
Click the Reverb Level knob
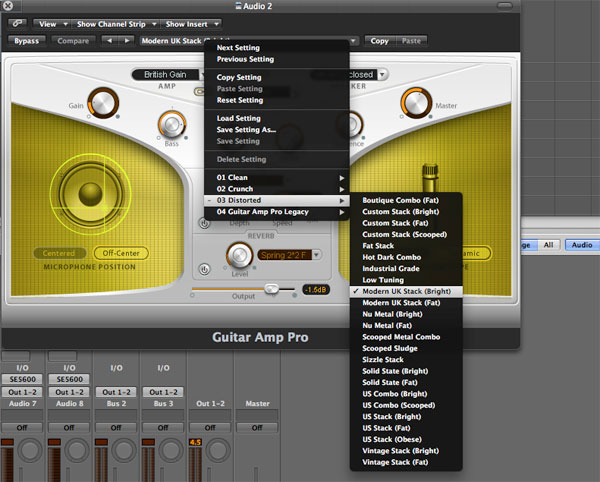pos(240,255)
